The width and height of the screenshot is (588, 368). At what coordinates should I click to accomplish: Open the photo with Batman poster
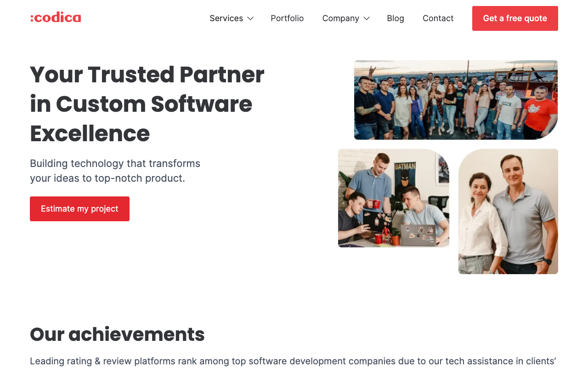394,198
